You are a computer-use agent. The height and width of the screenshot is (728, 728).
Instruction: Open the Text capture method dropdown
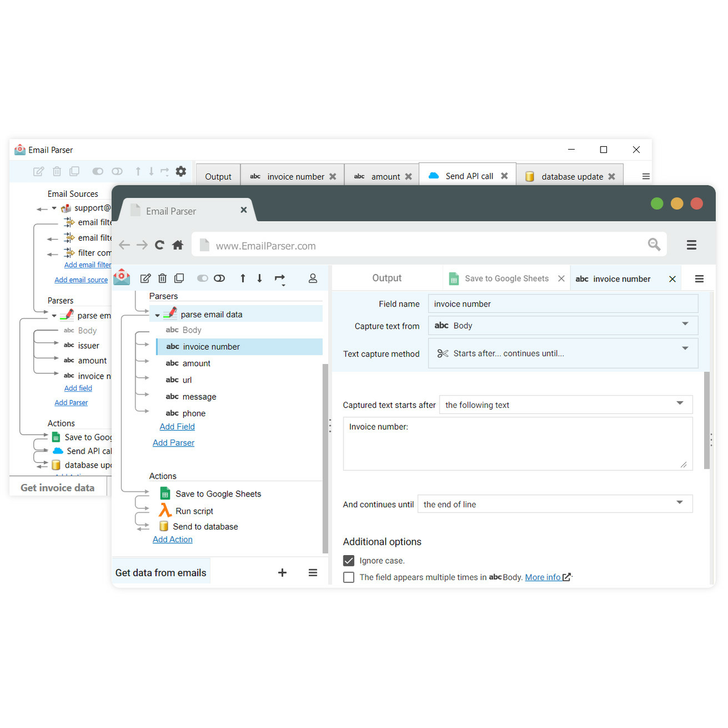pyautogui.click(x=562, y=353)
